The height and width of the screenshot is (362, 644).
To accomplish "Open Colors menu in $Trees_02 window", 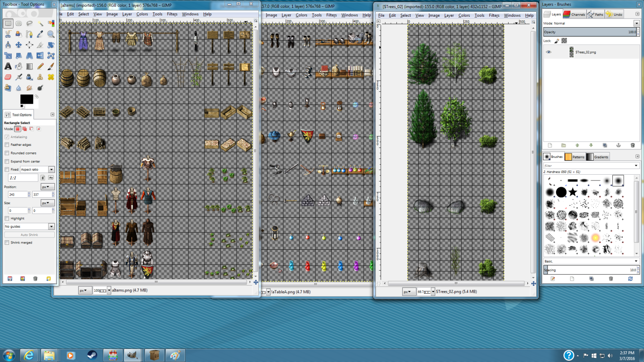I will tap(464, 15).
